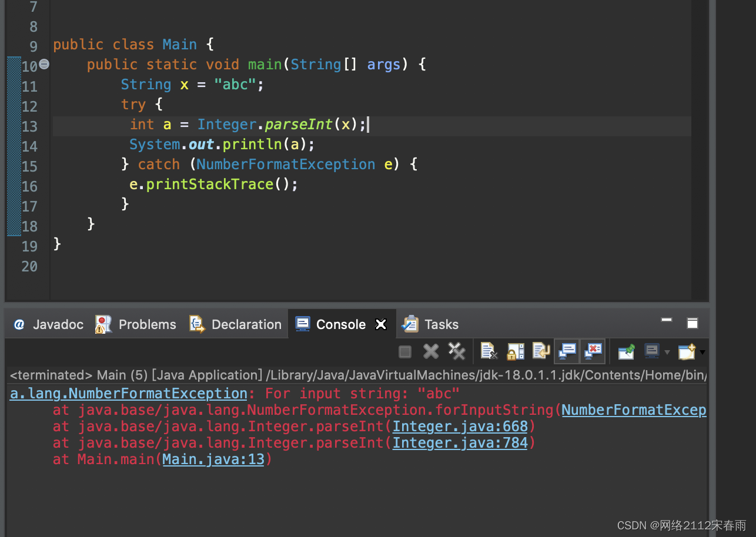This screenshot has width=756, height=537.
Task: Toggle show console when standard out changes
Action: [567, 351]
